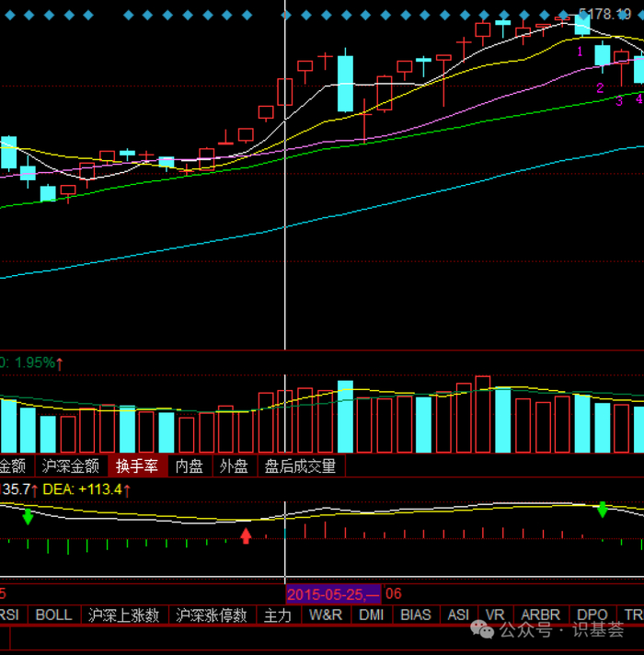Open the 沪深金额 tab

pyautogui.click(x=70, y=466)
